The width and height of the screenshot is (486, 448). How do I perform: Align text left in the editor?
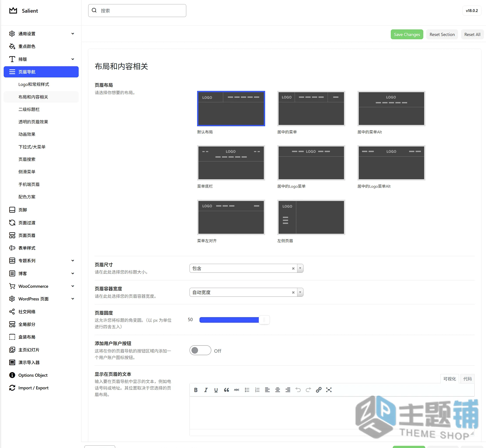tap(267, 390)
